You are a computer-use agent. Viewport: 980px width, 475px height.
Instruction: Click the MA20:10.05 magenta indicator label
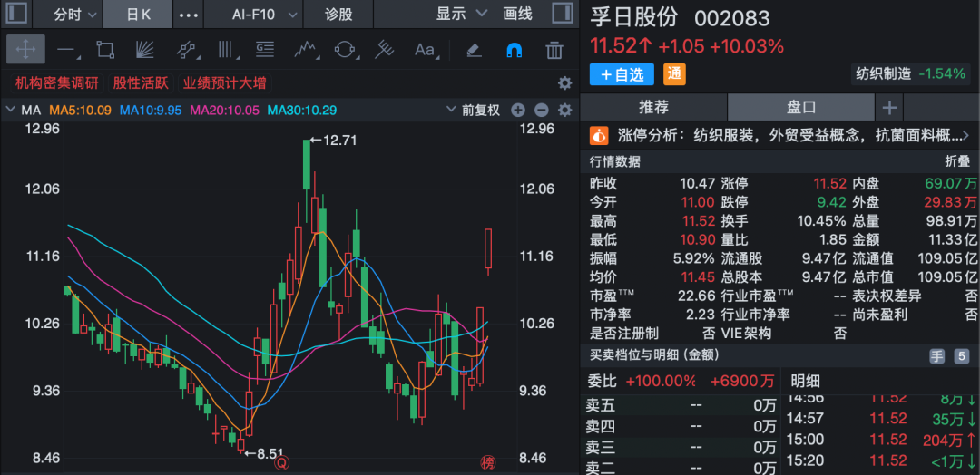(x=224, y=111)
